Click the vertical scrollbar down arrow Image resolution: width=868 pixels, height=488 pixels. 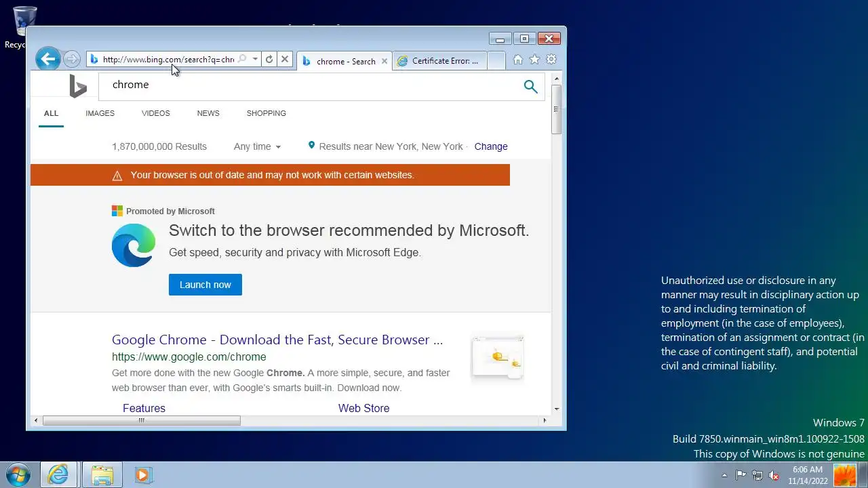(557, 409)
